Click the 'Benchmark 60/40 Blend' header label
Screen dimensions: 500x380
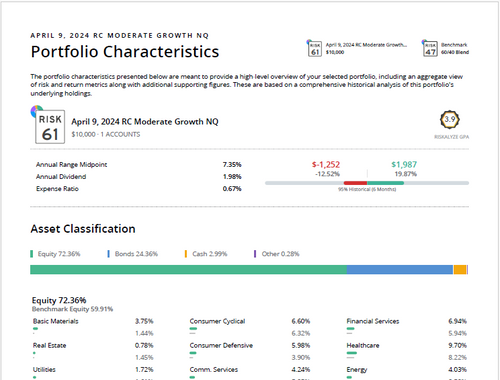point(455,49)
